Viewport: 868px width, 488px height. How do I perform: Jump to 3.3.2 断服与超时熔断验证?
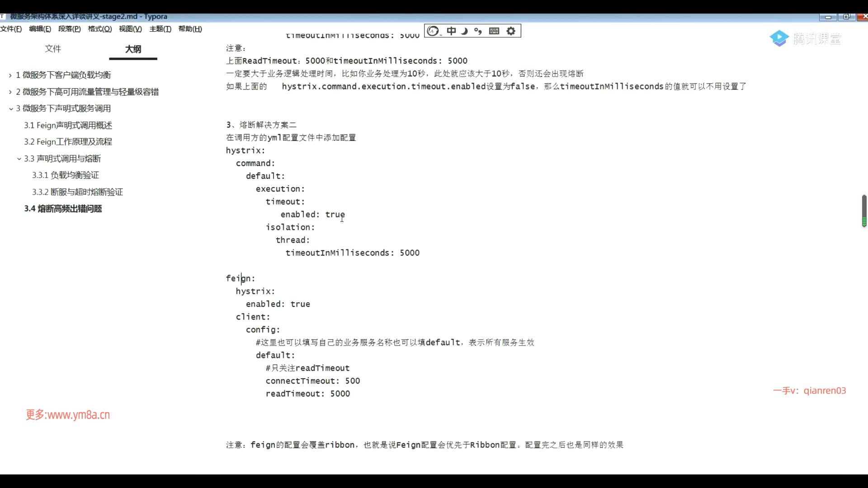(77, 192)
